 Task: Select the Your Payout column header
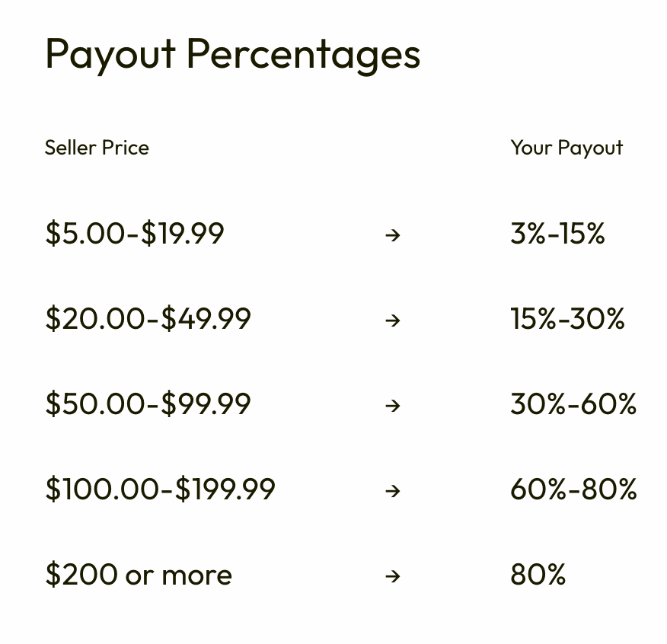[566, 148]
